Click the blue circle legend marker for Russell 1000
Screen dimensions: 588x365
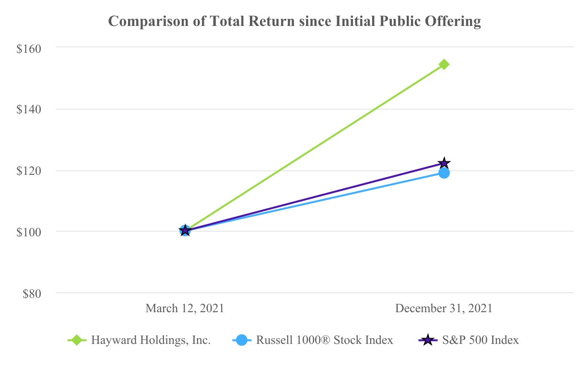click(242, 340)
